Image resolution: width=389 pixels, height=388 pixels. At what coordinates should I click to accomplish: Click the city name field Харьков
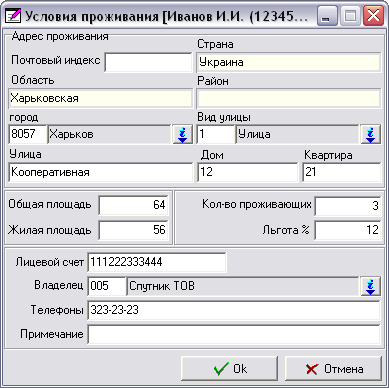coord(110,134)
